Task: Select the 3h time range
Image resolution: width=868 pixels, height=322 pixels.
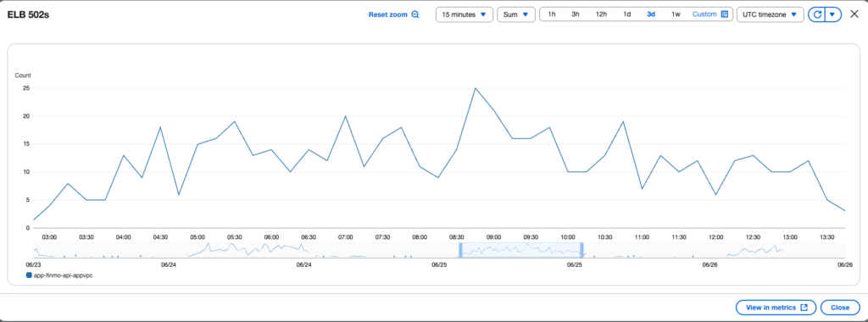Action: 576,14
